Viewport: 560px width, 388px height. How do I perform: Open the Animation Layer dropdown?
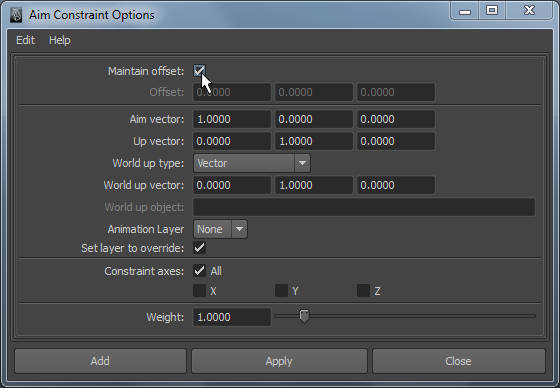[220, 229]
